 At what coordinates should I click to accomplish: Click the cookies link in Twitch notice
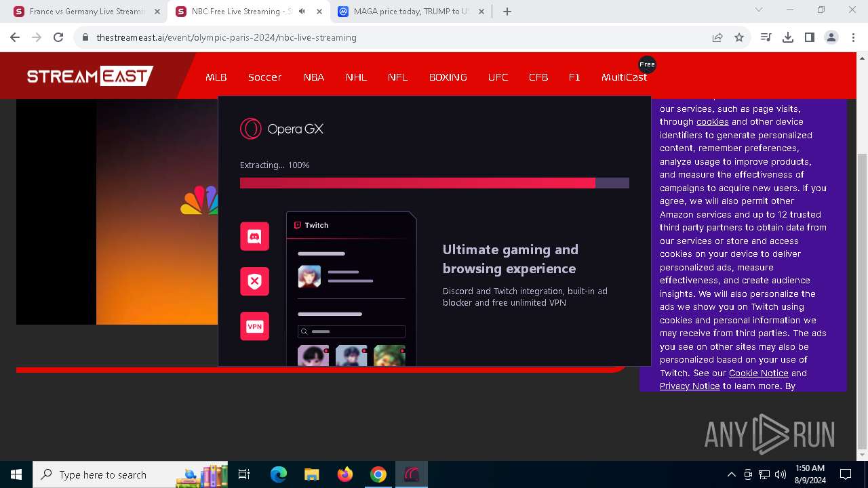[712, 122]
